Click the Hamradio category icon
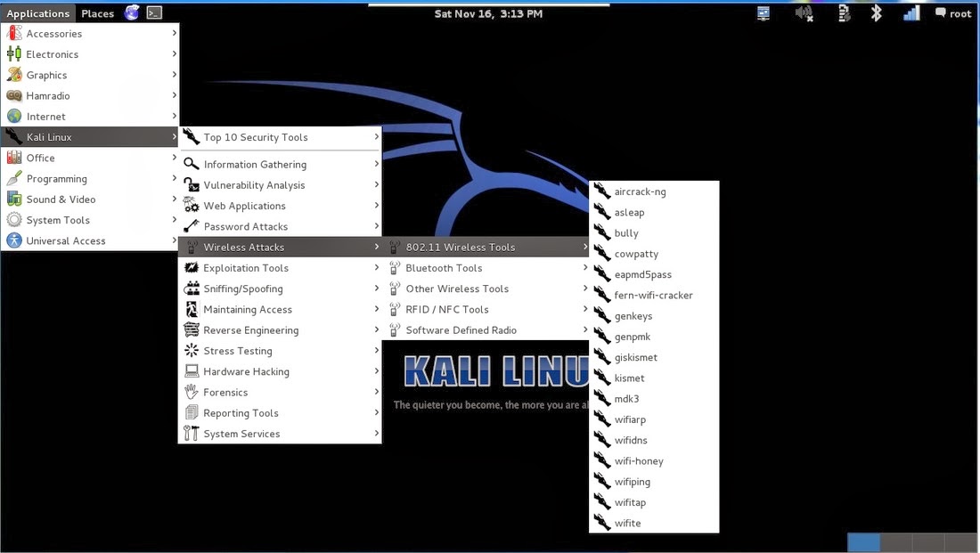Image resolution: width=980 pixels, height=553 pixels. pyautogui.click(x=13, y=95)
